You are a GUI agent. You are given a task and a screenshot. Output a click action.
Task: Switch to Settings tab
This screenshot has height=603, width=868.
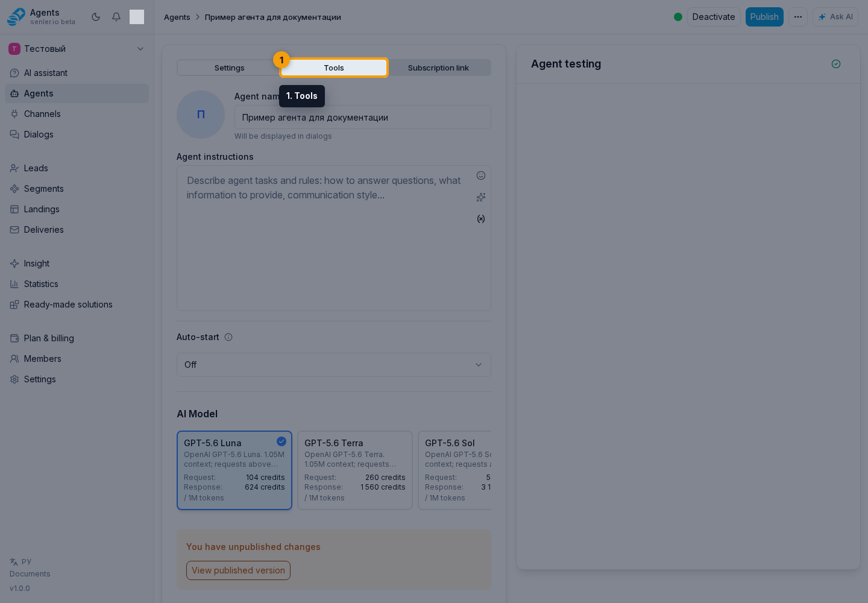click(230, 68)
